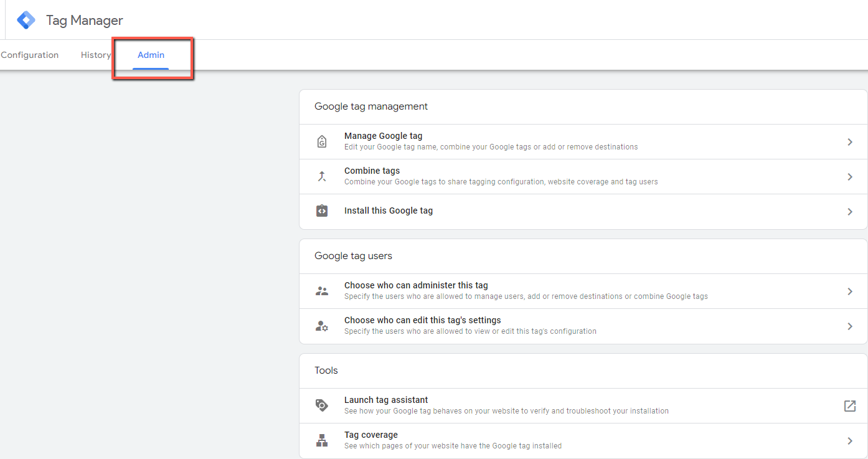Screen dimensions: 868x459
Task: Open tag assistant via external link icon
Action: (x=850, y=406)
